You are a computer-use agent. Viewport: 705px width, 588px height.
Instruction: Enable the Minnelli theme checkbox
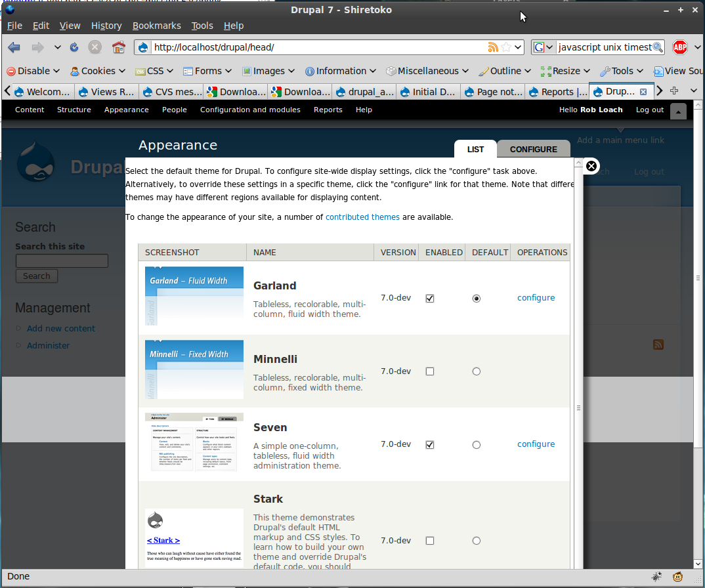(430, 371)
